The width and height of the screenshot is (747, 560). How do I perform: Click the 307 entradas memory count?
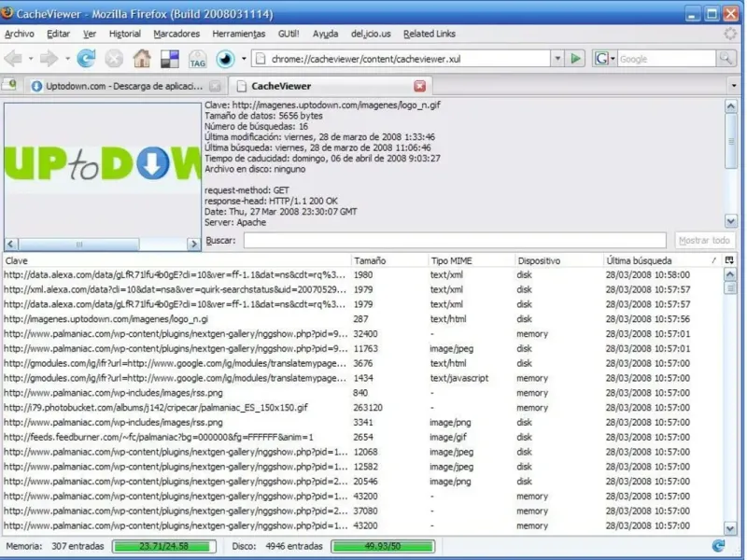pos(78,546)
